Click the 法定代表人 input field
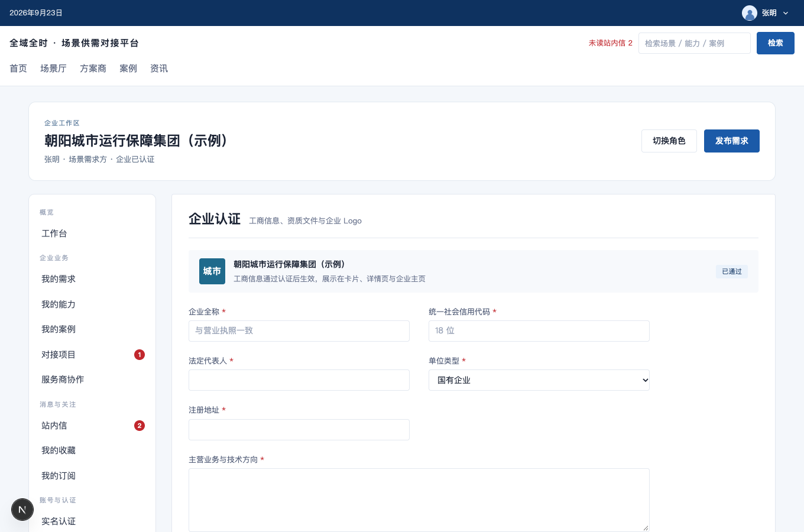804x532 pixels. [x=299, y=380]
